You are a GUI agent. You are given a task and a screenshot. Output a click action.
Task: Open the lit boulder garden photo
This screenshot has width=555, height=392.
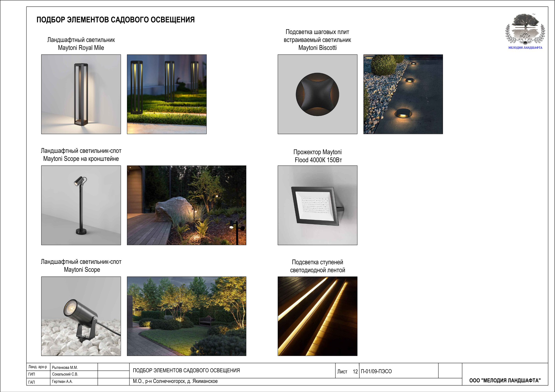click(186, 205)
